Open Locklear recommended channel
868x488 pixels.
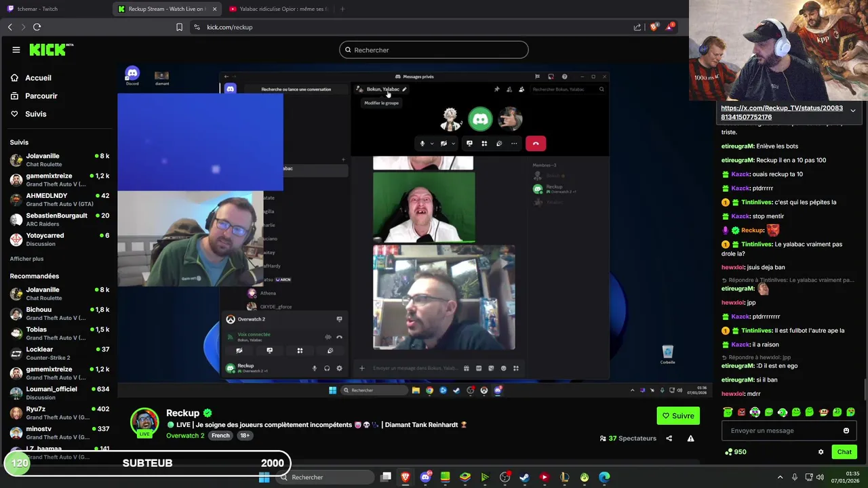[x=59, y=353]
